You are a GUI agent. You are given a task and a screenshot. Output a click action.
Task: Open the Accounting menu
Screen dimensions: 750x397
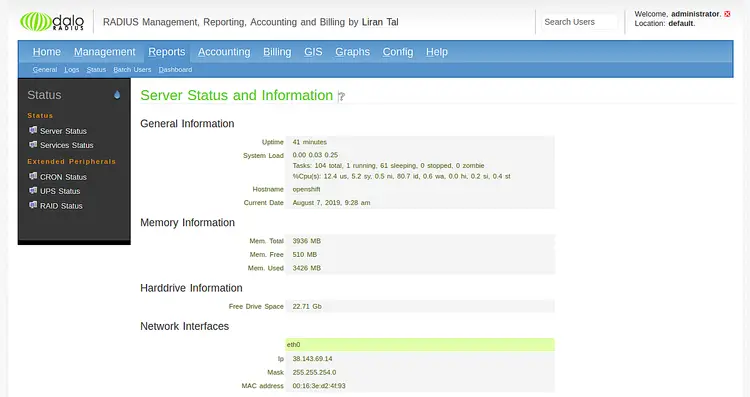pyautogui.click(x=224, y=52)
